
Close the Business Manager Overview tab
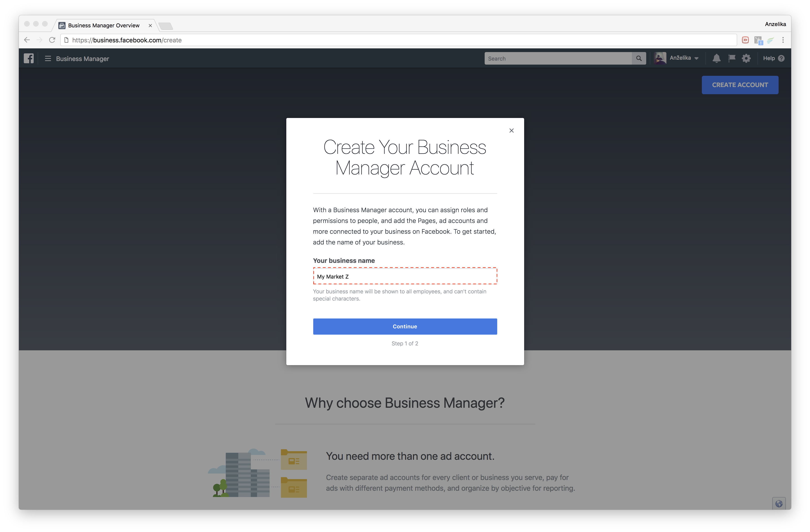coord(150,26)
